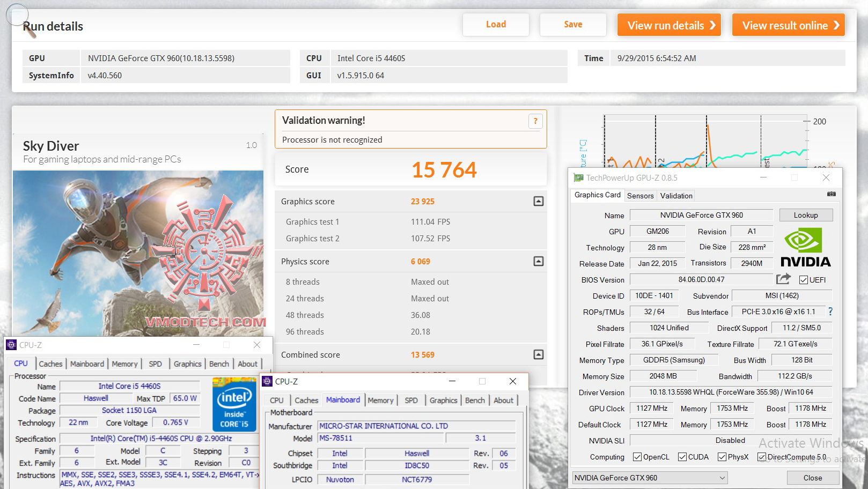Toggle the UEFI checkbox in GPU-Z
The height and width of the screenshot is (489, 868).
[x=804, y=280]
